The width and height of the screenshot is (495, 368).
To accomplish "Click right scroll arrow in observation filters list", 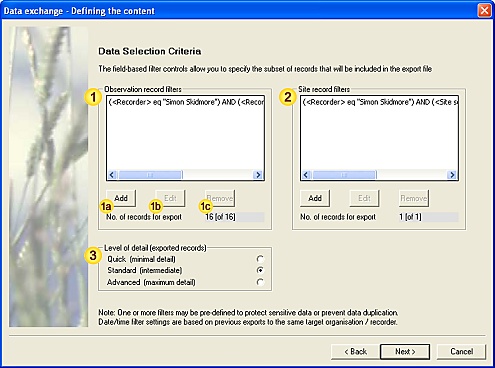I will click(258, 175).
